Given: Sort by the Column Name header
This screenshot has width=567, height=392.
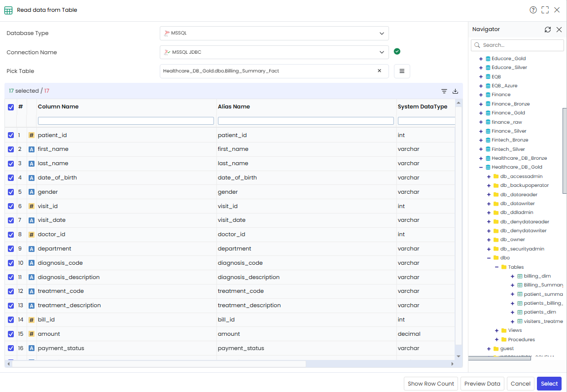Looking at the screenshot, I should (58, 107).
